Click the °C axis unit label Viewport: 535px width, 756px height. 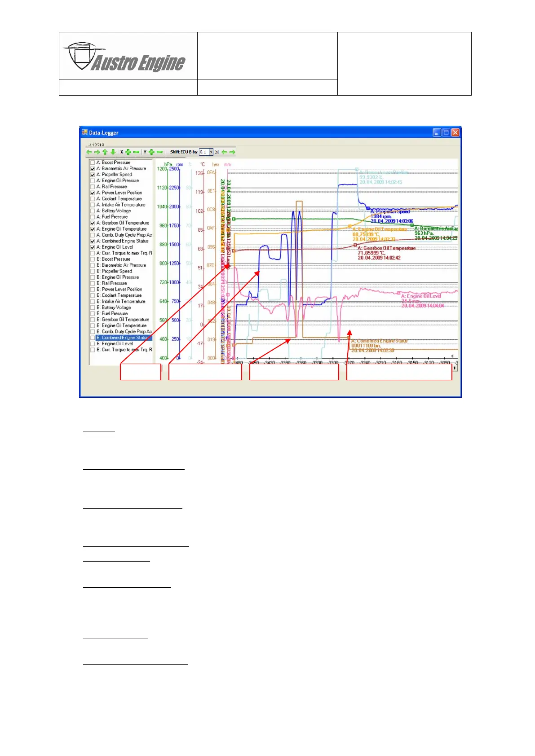(202, 164)
